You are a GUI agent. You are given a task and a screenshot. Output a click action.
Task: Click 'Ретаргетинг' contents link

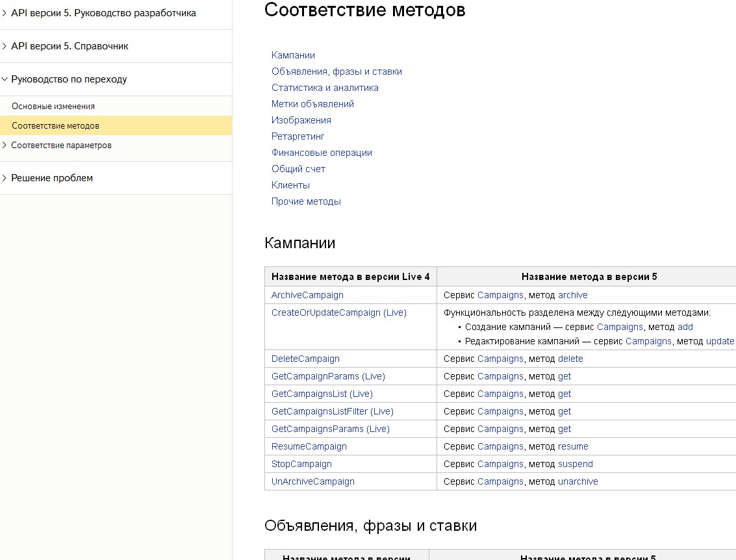tap(298, 136)
